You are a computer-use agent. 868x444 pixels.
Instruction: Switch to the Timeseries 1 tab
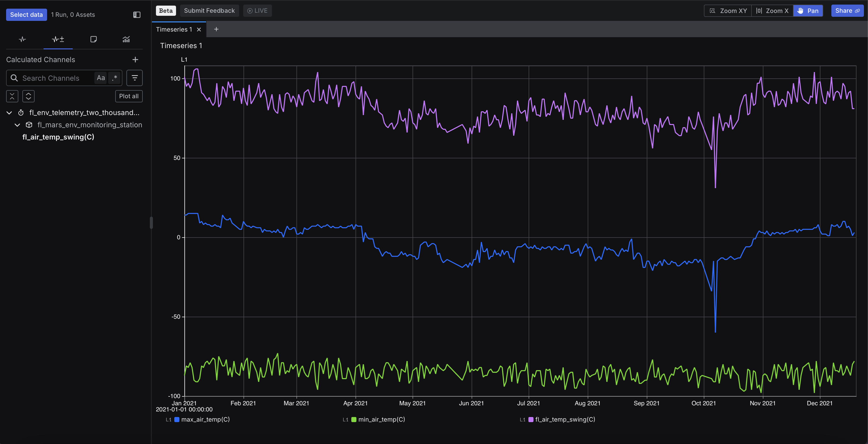coord(174,30)
